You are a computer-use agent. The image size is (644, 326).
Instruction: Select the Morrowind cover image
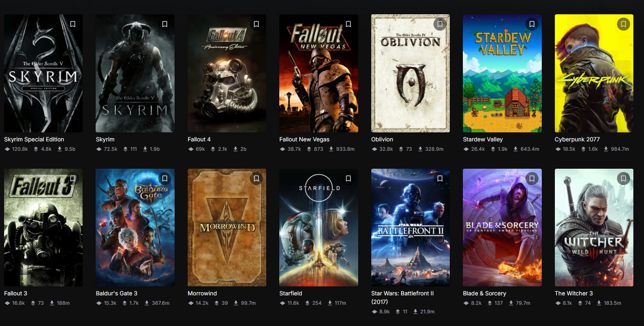[x=227, y=228]
